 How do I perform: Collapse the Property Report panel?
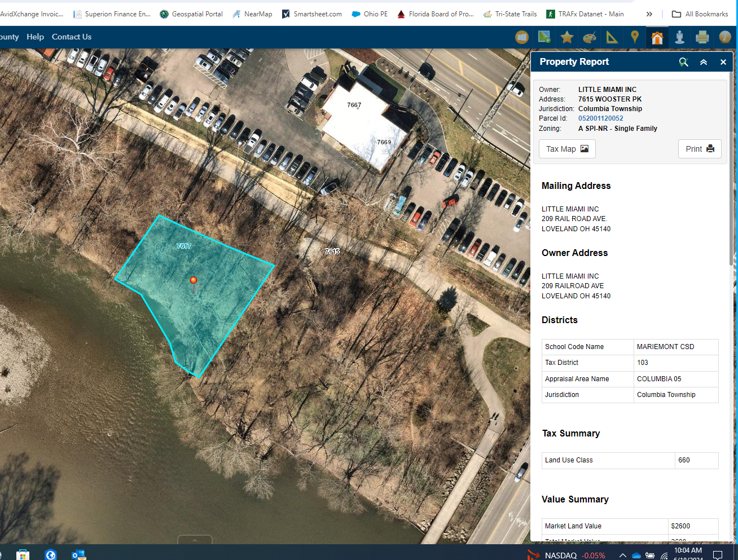[x=704, y=62]
